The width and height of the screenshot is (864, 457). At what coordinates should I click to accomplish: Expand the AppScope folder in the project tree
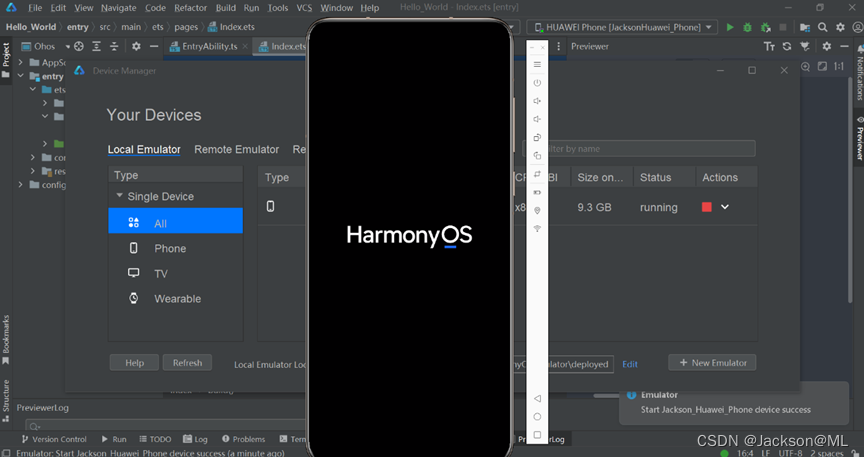pyautogui.click(x=21, y=62)
